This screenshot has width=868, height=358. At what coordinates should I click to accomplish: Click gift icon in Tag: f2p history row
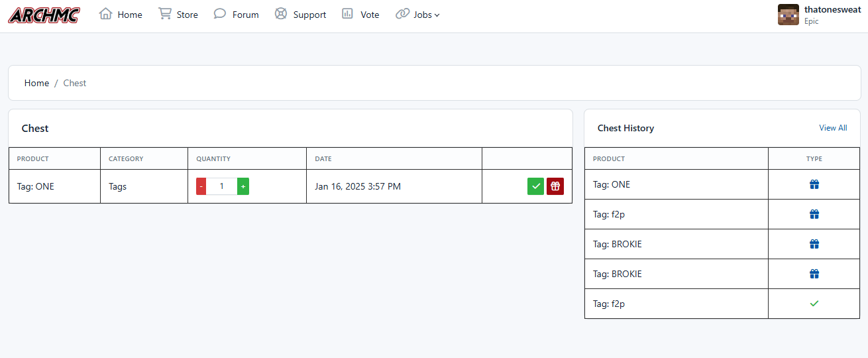click(814, 214)
